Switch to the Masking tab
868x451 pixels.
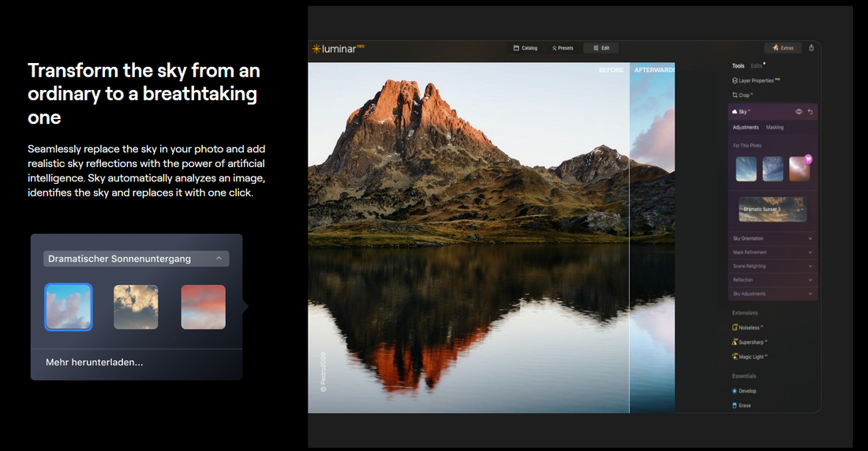775,127
